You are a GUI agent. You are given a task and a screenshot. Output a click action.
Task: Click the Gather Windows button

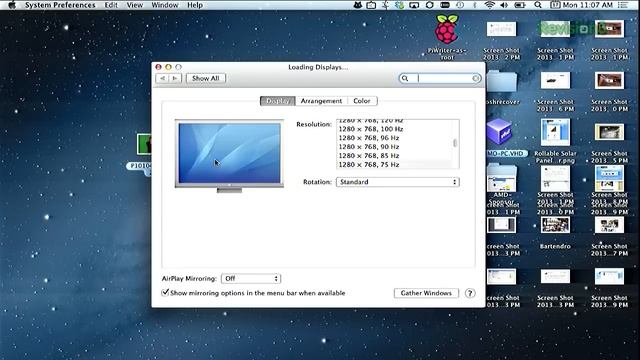point(426,293)
